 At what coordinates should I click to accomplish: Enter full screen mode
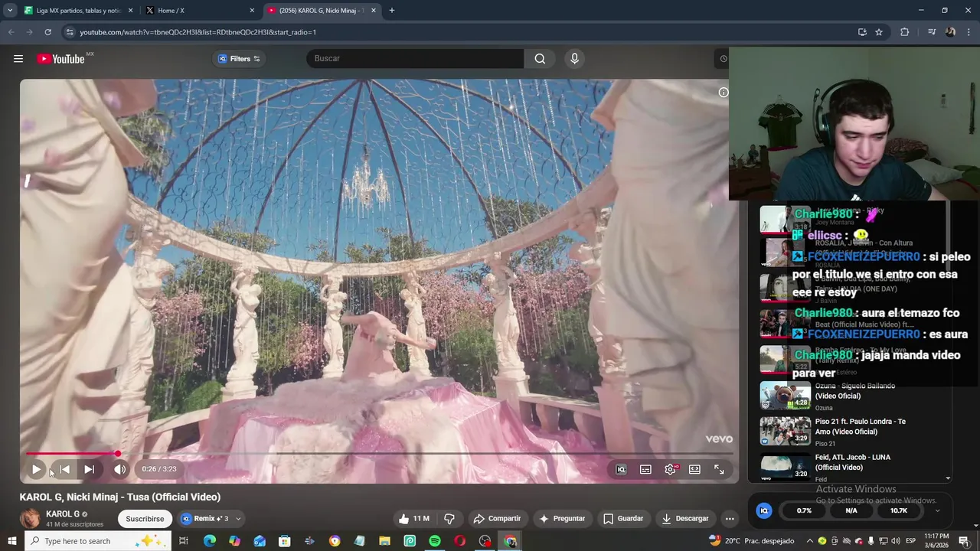(719, 469)
